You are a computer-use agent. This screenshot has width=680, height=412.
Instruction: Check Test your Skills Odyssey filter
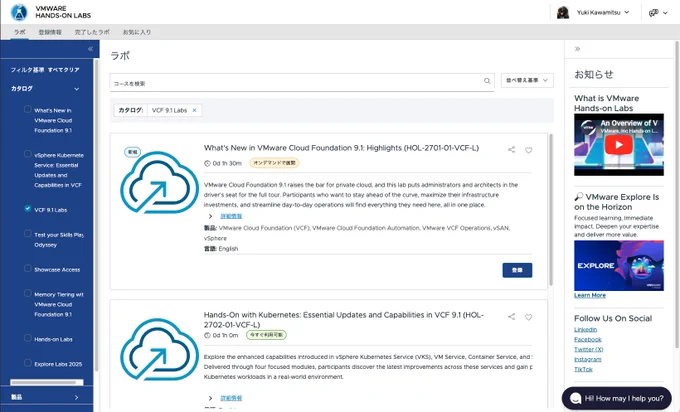[28, 234]
